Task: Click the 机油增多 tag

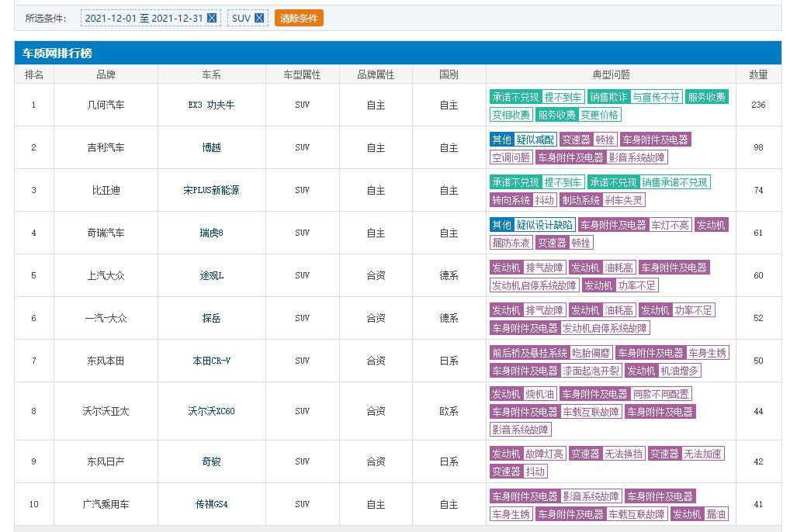Action: point(679,371)
